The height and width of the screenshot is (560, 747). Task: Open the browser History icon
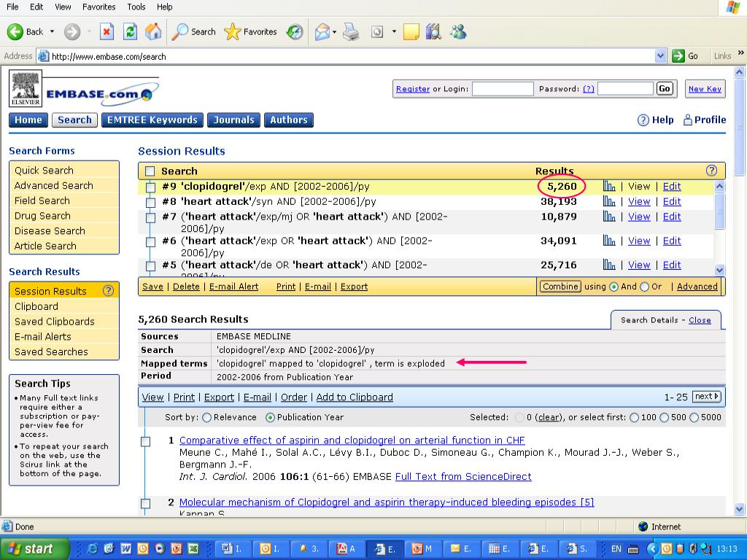(295, 32)
